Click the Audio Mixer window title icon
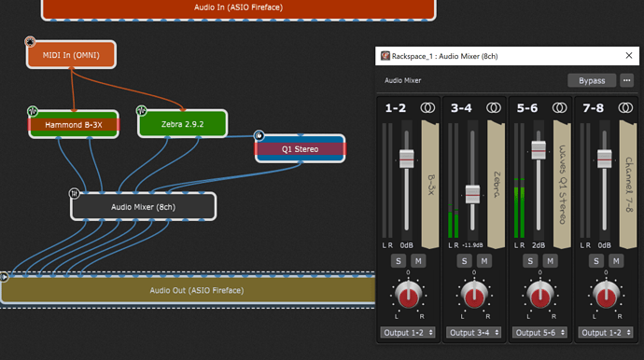This screenshot has width=644, height=360. (385, 56)
